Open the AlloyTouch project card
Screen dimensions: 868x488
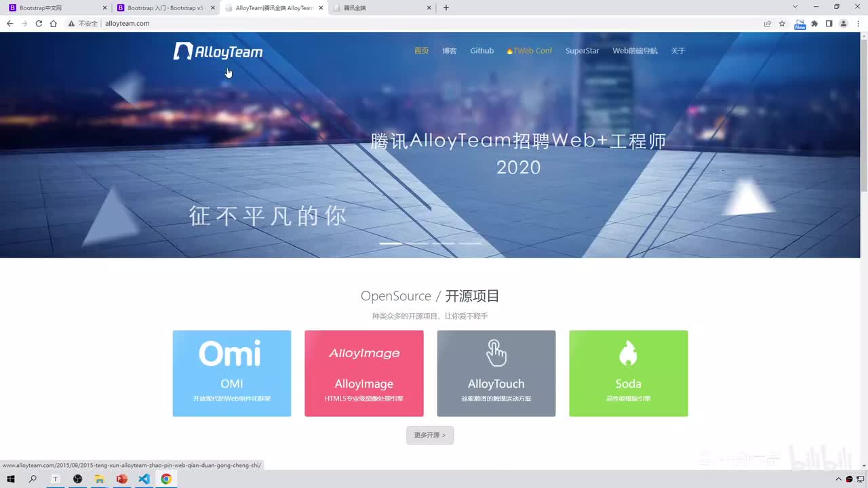(x=496, y=373)
